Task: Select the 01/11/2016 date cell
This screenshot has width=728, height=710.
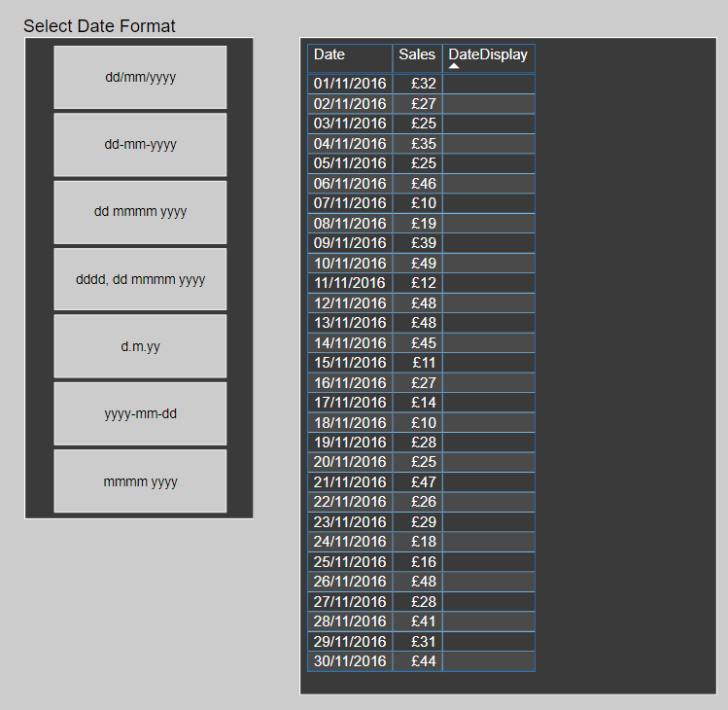Action: 350,84
